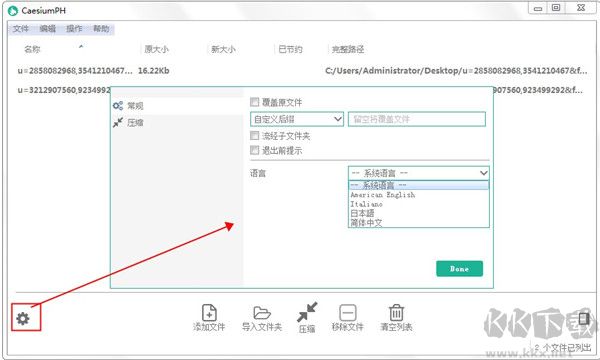This screenshot has width=600, height=360.
Task: Open the 帮助 (Help) menu
Action: 101,29
